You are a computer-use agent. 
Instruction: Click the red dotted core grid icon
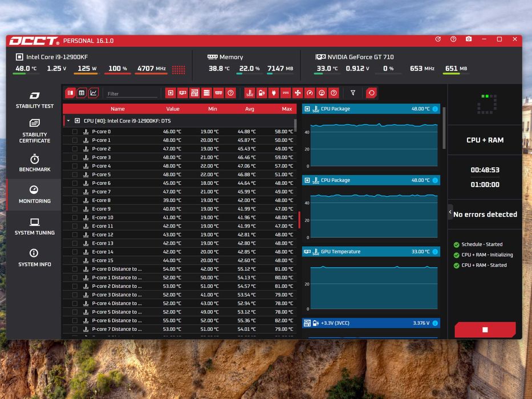[178, 70]
